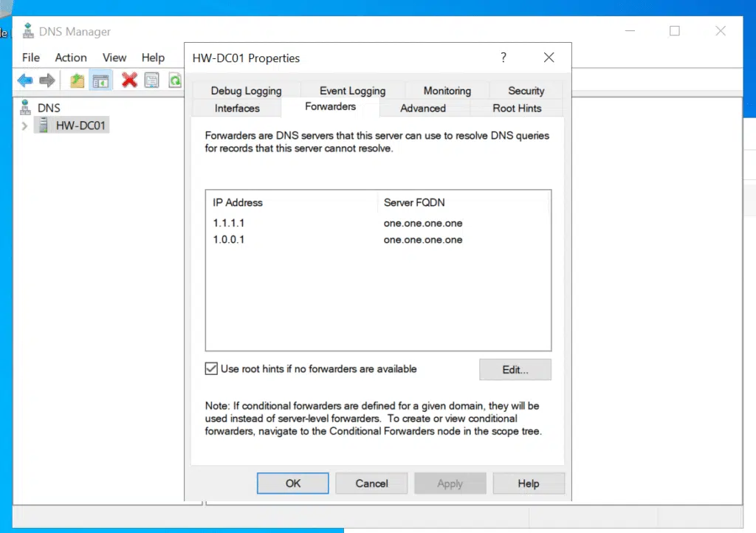Click the Properties toolbar icon
756x533 pixels.
(152, 80)
